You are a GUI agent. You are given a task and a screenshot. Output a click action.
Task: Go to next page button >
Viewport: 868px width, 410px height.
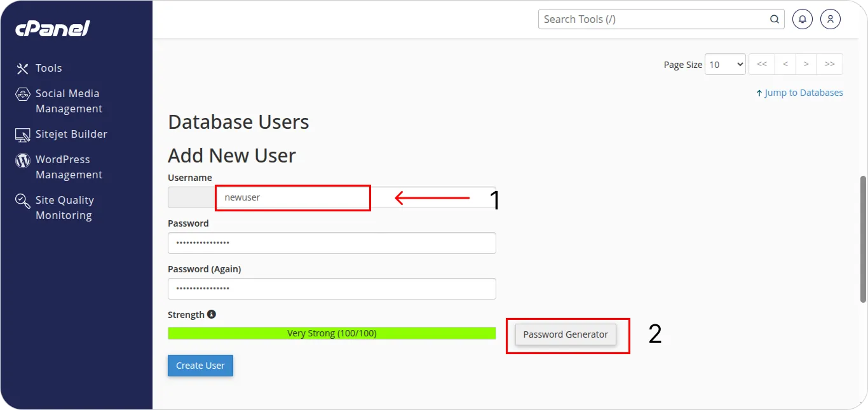(x=806, y=64)
